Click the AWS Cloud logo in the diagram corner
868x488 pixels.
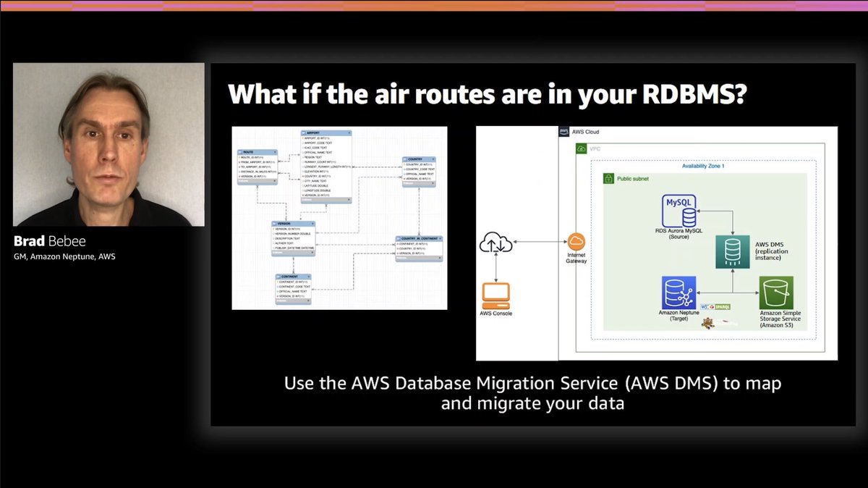[x=563, y=132]
